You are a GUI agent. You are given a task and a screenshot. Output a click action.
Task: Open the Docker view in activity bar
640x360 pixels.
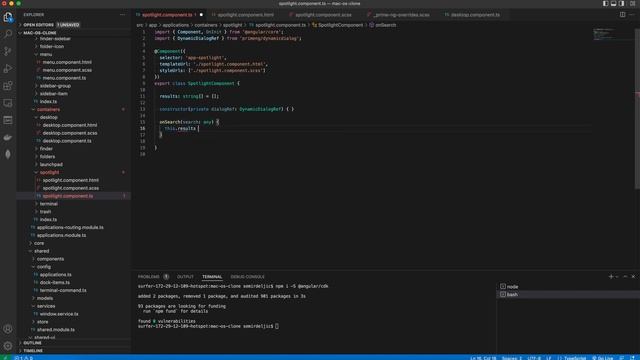click(x=8, y=138)
